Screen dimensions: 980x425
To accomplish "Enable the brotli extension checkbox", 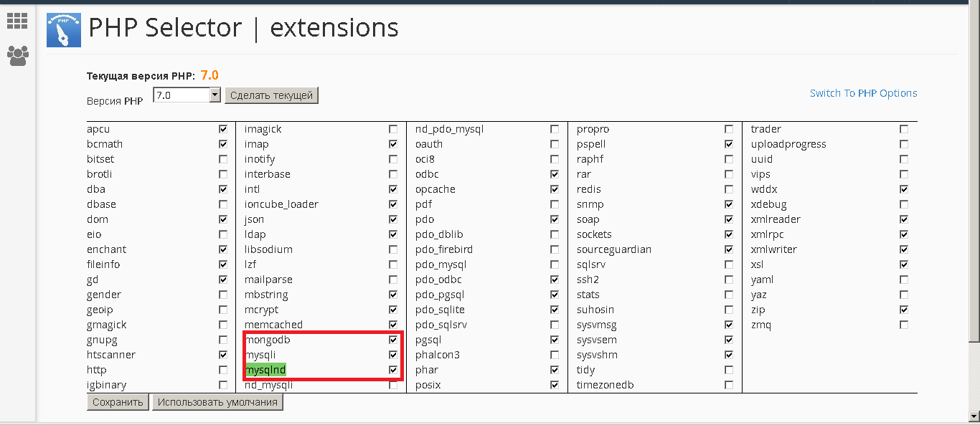I will (223, 174).
